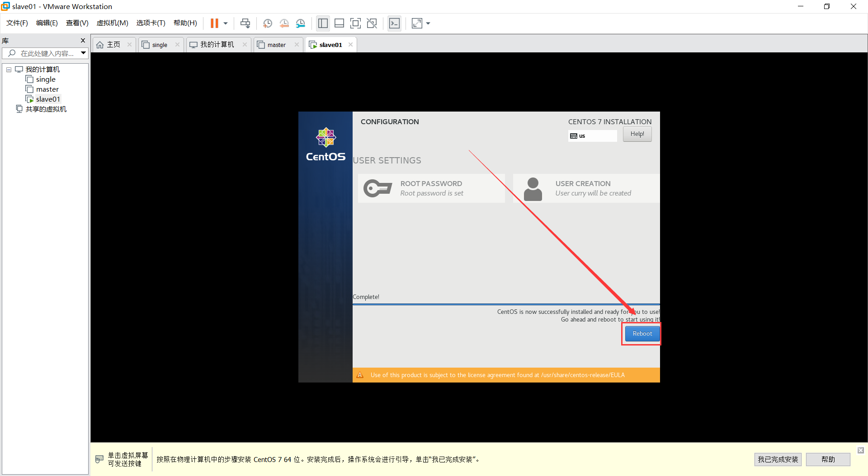Switch to Unity mode icon

pyautogui.click(x=372, y=23)
